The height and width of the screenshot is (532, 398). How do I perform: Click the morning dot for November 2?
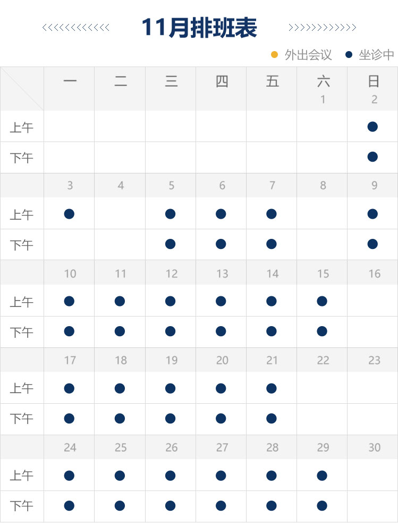pyautogui.click(x=372, y=127)
